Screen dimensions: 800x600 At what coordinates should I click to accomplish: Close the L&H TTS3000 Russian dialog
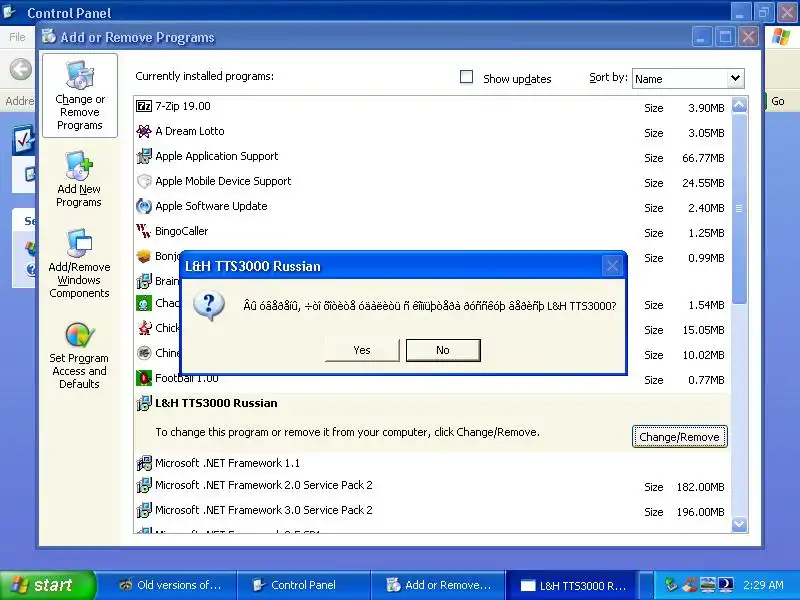click(x=612, y=266)
